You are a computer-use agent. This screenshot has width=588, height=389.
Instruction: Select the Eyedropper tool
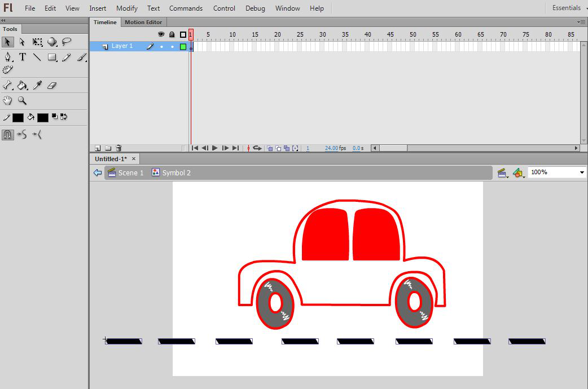37,86
